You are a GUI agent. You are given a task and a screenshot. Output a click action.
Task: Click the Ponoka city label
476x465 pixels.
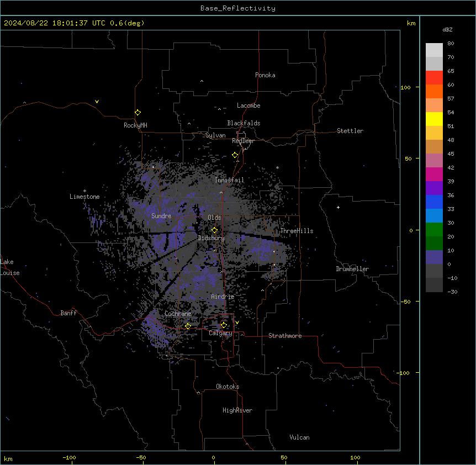(x=265, y=75)
